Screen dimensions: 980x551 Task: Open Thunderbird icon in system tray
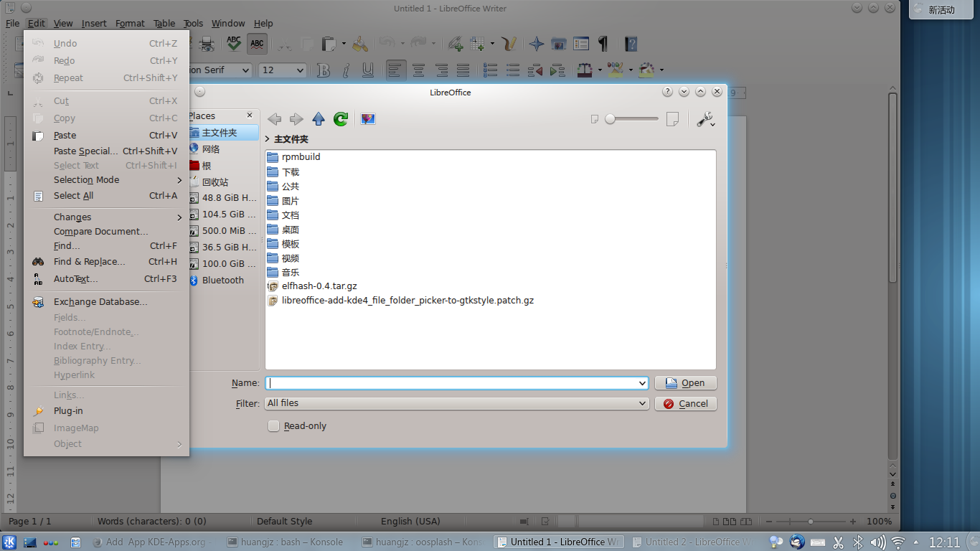pos(797,542)
